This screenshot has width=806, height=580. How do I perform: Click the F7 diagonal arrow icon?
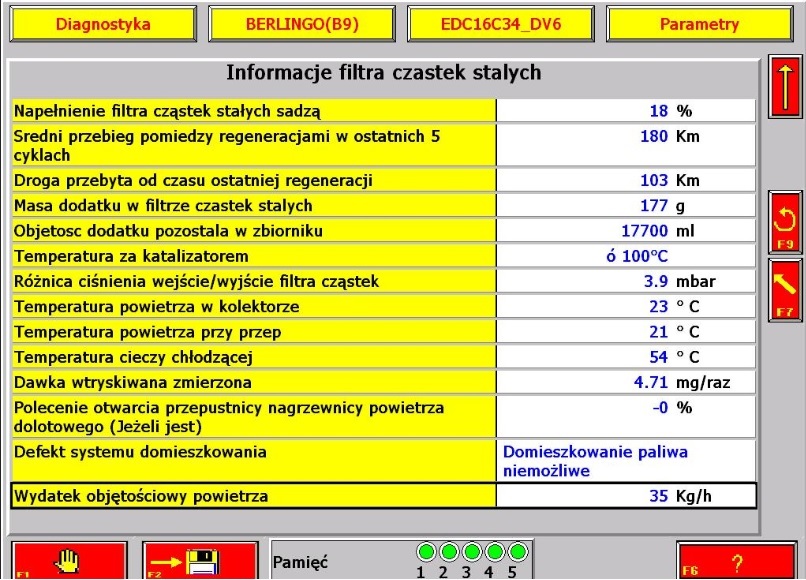point(785,290)
